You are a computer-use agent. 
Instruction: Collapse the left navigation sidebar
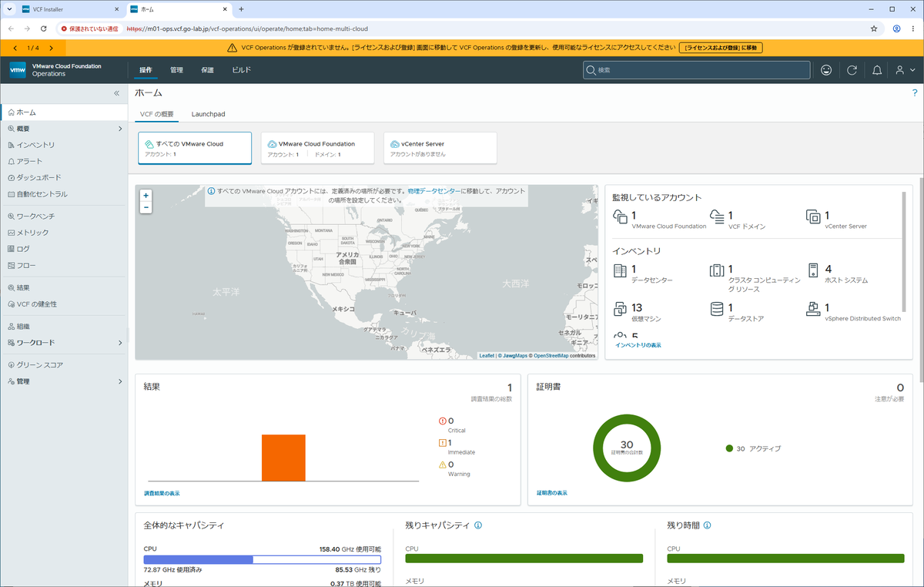[x=117, y=93]
